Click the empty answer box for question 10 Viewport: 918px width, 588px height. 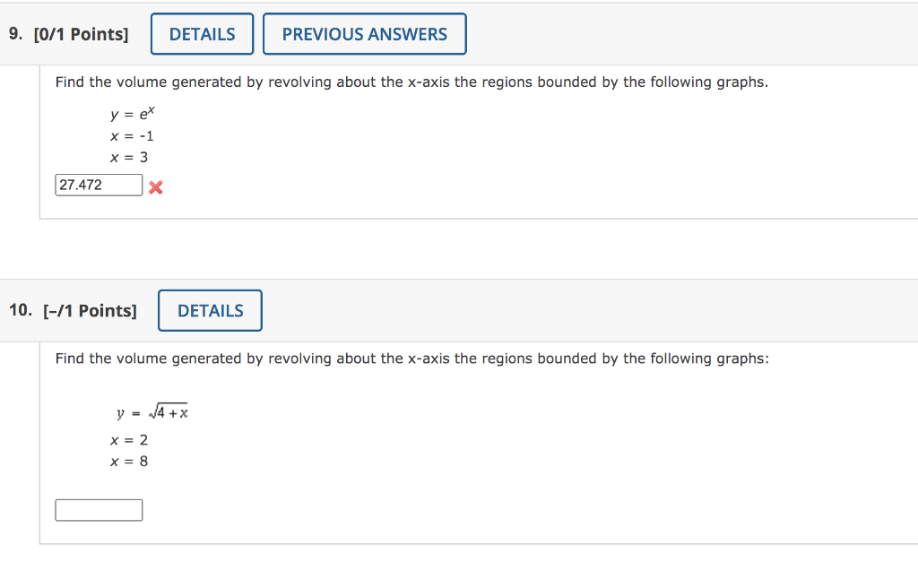99,509
